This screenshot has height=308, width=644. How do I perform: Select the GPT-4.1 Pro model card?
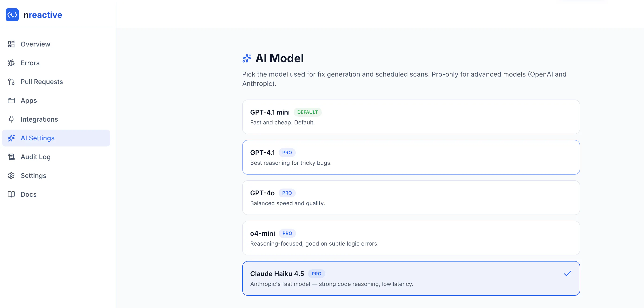(411, 157)
